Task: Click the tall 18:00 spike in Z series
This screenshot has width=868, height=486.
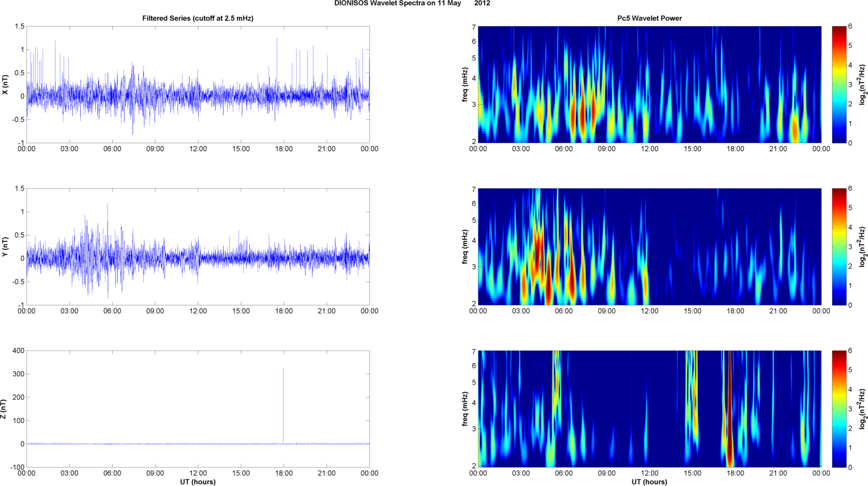Action: pyautogui.click(x=283, y=405)
